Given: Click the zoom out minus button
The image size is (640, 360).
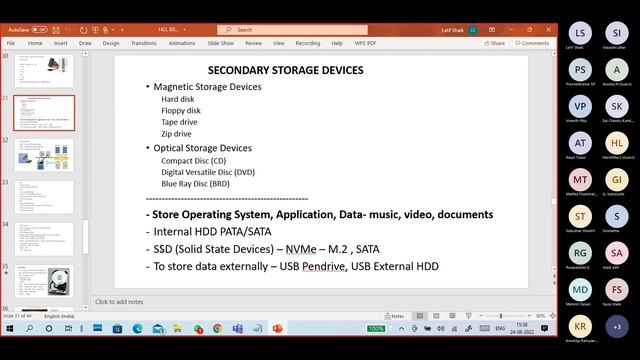Looking at the screenshot, I should point(481,316).
